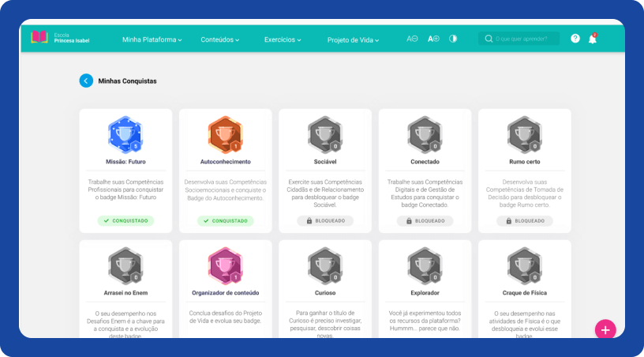
Task: Click Conquistado status under Missão: Futuro
Action: (125, 221)
